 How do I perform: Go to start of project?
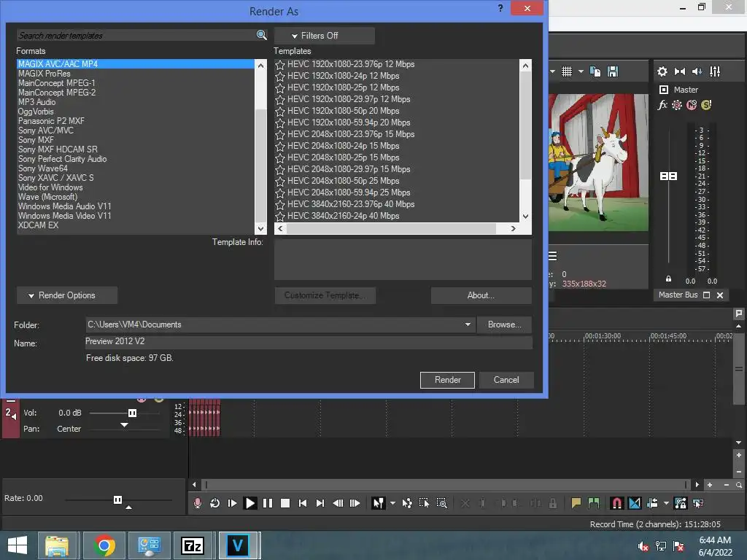[303, 503]
